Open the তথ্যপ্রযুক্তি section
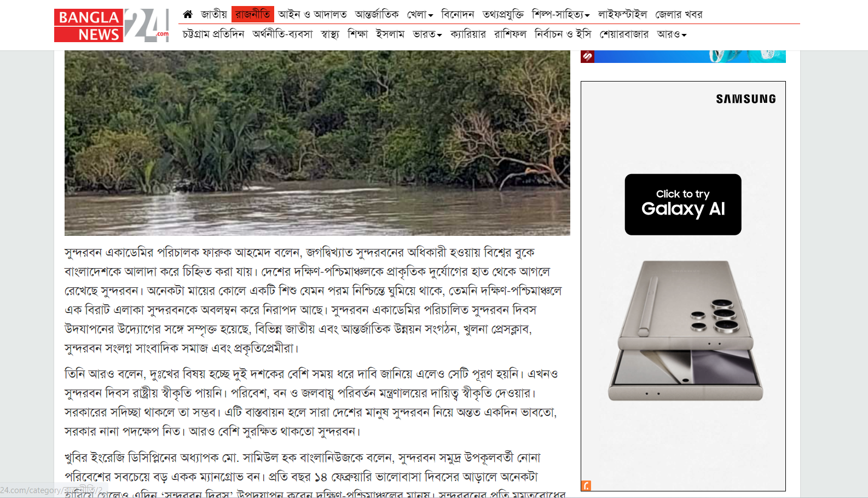 click(502, 14)
